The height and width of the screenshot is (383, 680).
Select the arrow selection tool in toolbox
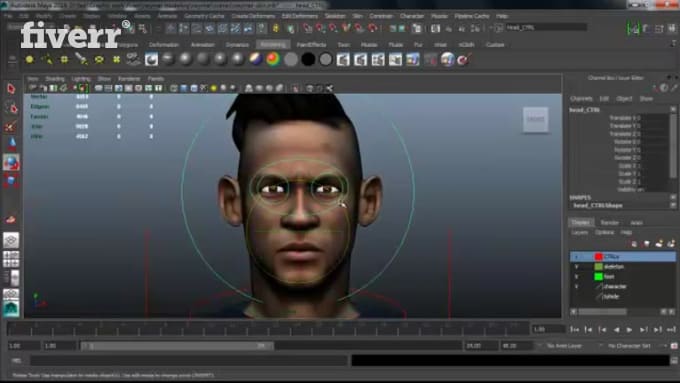[11, 89]
